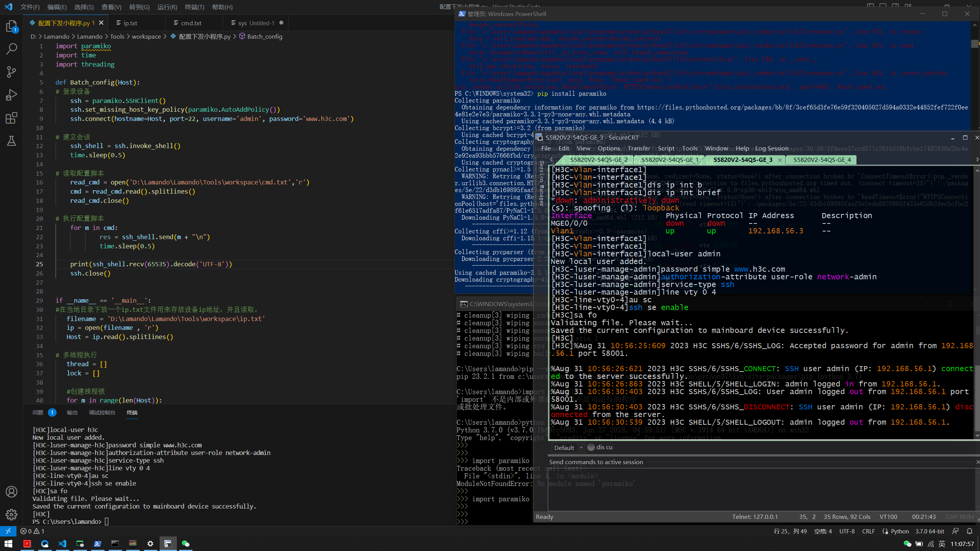The width and height of the screenshot is (980, 551).
Task: Open the Source Control view icon
Action: 11,72
